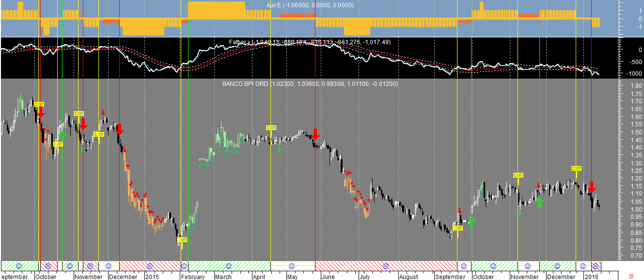Click the June month label
Image resolution: width=644 pixels, height=280 pixels.
328,277
